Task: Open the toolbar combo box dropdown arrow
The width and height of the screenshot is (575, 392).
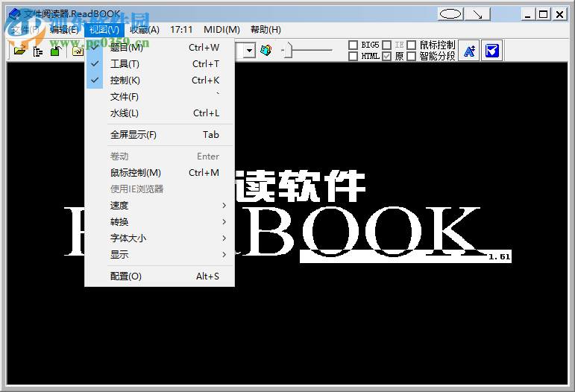Action: (249, 51)
